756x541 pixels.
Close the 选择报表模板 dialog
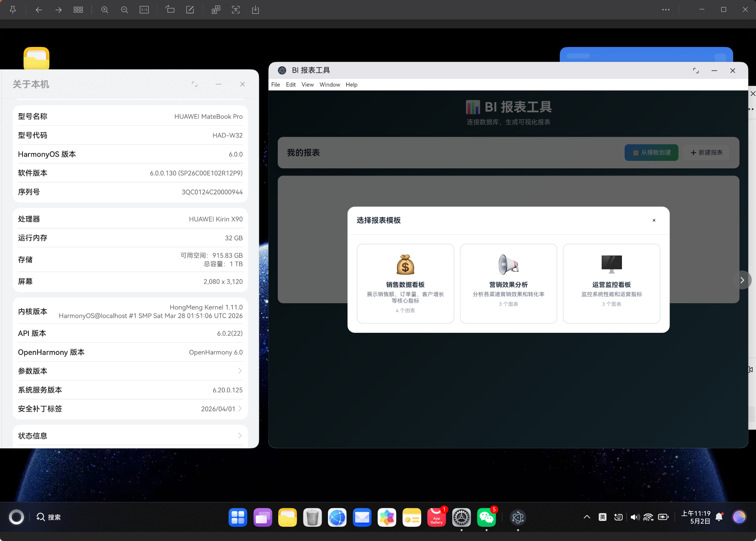coord(654,220)
